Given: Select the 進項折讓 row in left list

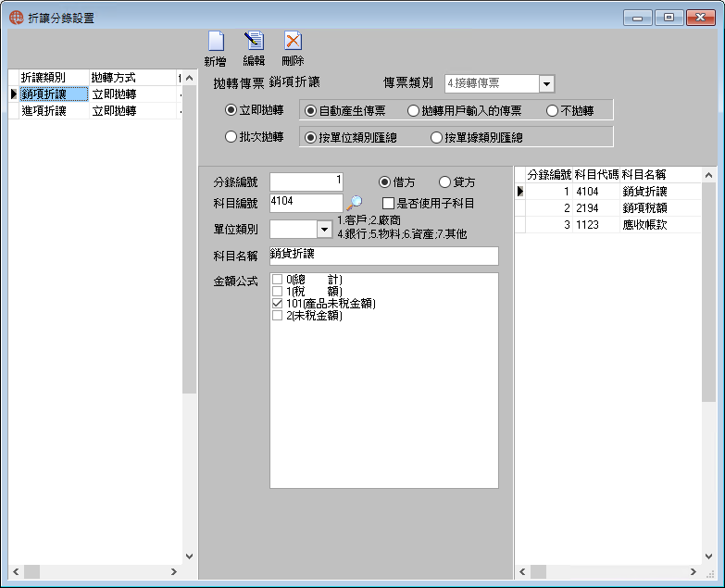Looking at the screenshot, I should [x=94, y=111].
